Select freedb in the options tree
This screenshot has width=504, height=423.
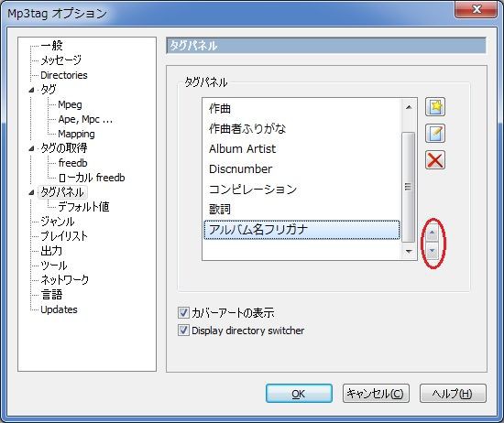[72, 163]
